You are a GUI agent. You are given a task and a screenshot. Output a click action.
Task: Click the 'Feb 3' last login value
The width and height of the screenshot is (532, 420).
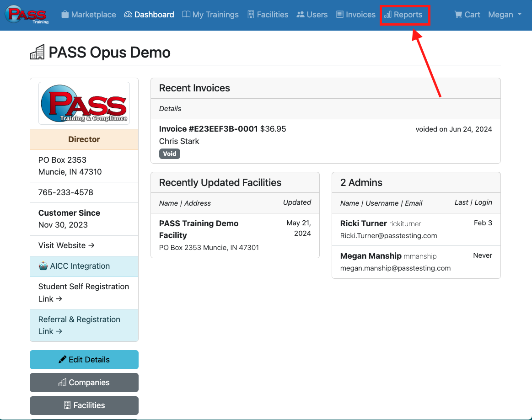pyautogui.click(x=483, y=223)
